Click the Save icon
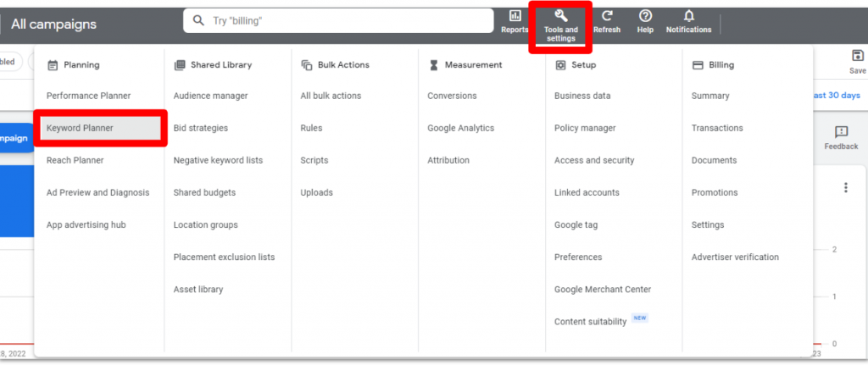Screen dimensions: 868x365 point(857,57)
